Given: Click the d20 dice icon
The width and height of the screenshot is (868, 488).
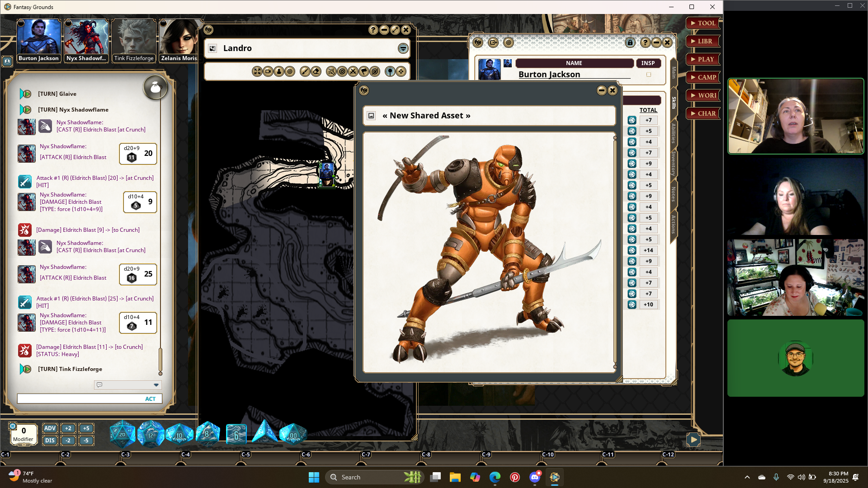Looking at the screenshot, I should coord(122,434).
